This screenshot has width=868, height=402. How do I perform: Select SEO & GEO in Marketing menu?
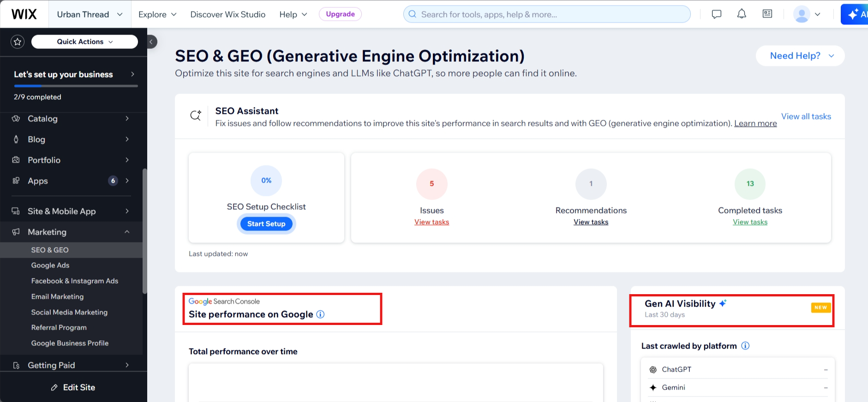pyautogui.click(x=71, y=250)
